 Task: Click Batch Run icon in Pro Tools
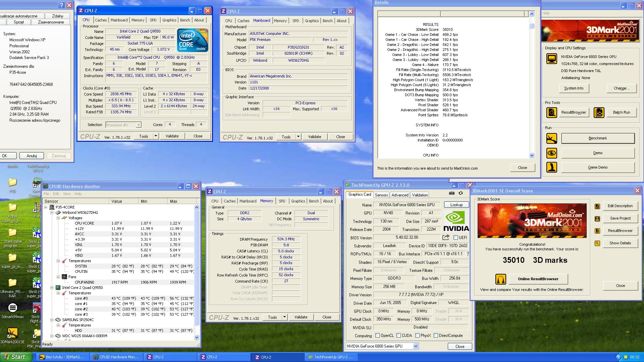tap(599, 112)
